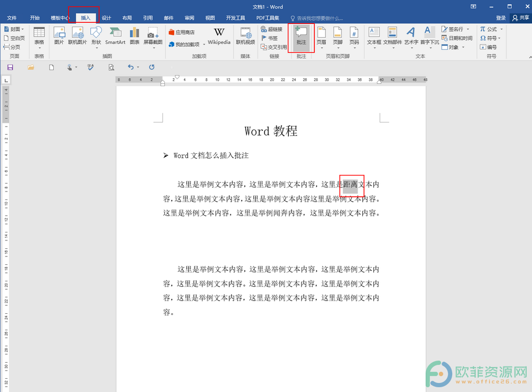The image size is (532, 392).
Task: Click the spelling check icon
Action: point(90,67)
